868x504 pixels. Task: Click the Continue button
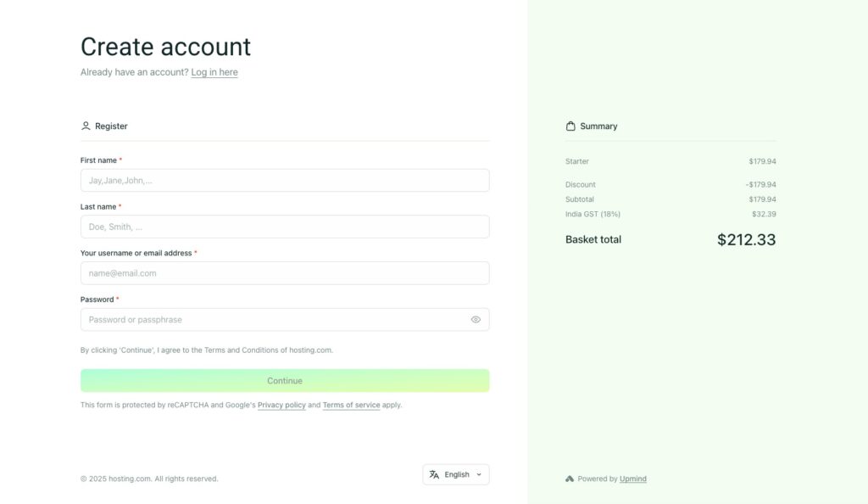[285, 380]
